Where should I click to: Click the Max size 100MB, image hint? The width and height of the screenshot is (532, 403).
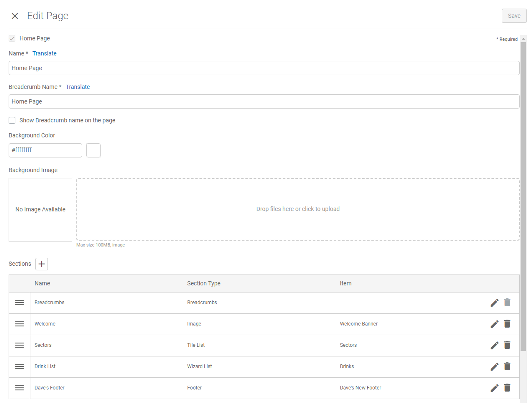[101, 245]
